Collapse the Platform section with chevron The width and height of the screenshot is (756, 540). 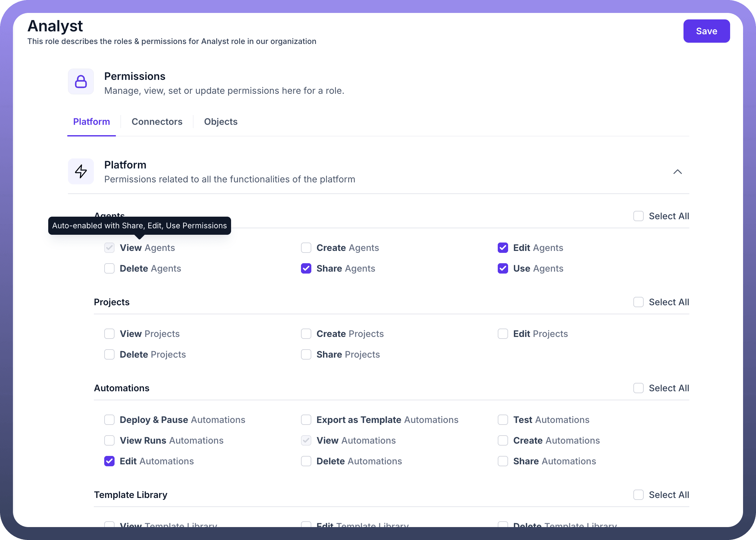(677, 172)
